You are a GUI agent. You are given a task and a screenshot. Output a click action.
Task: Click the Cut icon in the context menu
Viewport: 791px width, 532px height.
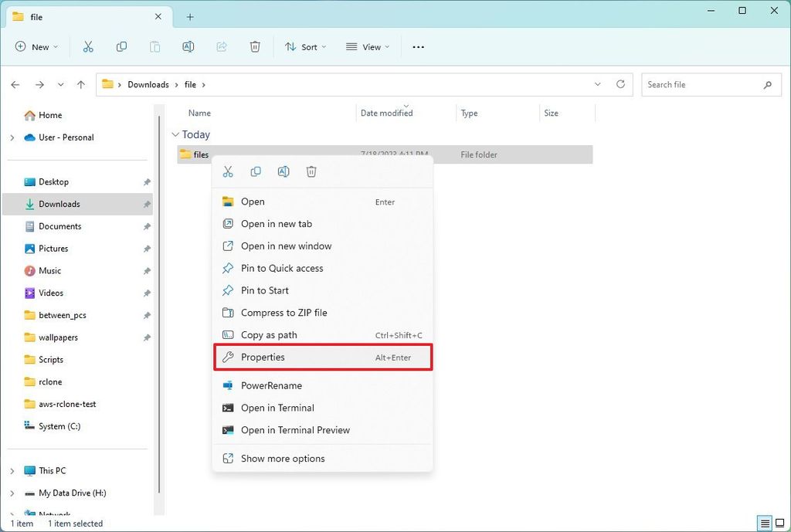point(228,171)
